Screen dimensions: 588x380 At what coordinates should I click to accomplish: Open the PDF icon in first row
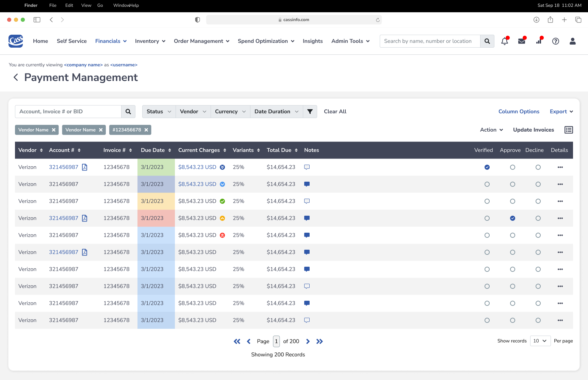[x=85, y=167]
